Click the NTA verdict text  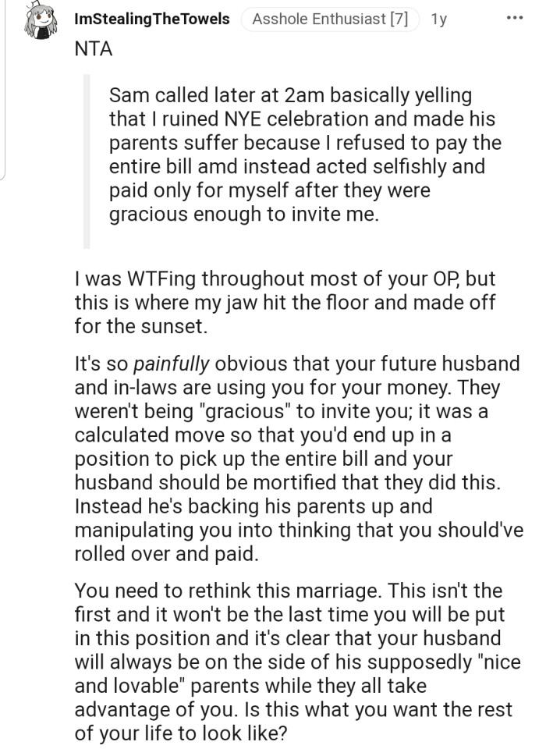(94, 48)
